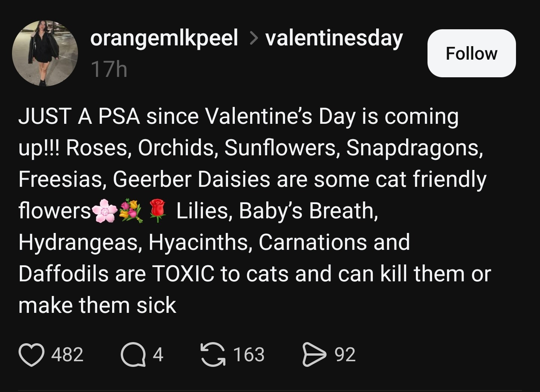The image size is (540, 392).
Task: Open the valentinesday topic
Action: pyautogui.click(x=334, y=39)
